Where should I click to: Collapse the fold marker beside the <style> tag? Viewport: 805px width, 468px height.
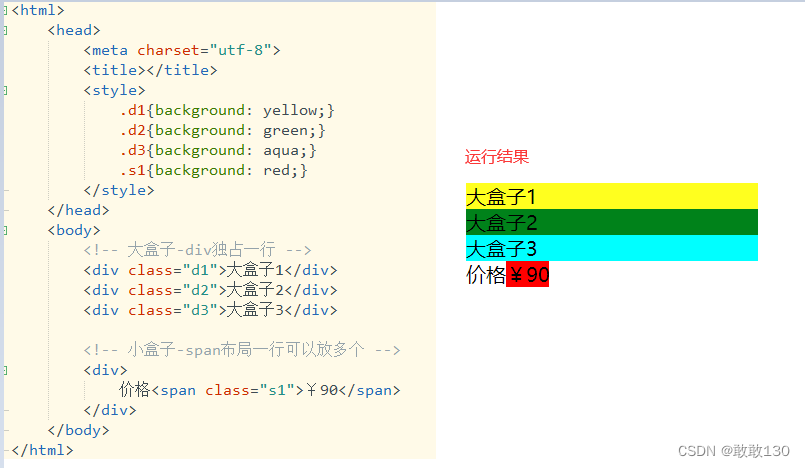coord(5,90)
